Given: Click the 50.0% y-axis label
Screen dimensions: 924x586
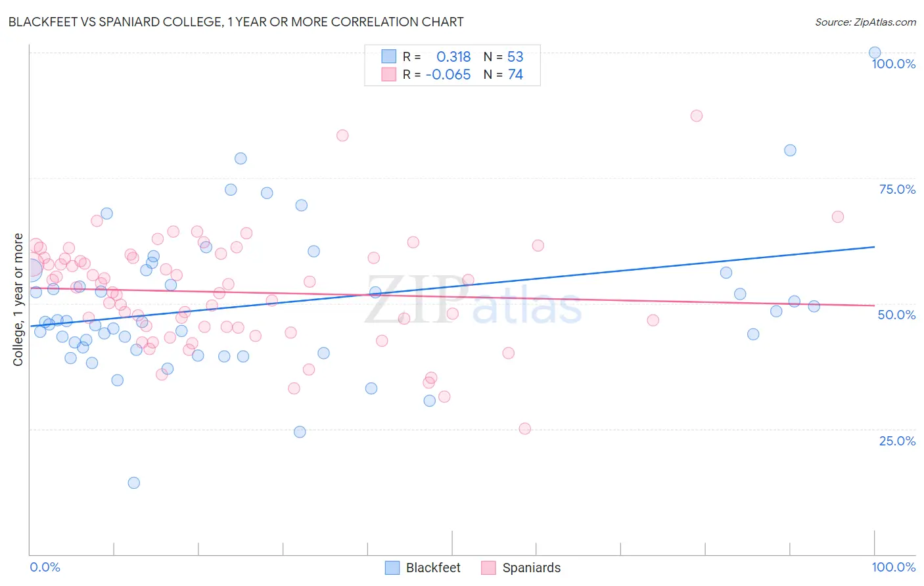Looking at the screenshot, I should coord(897,315).
